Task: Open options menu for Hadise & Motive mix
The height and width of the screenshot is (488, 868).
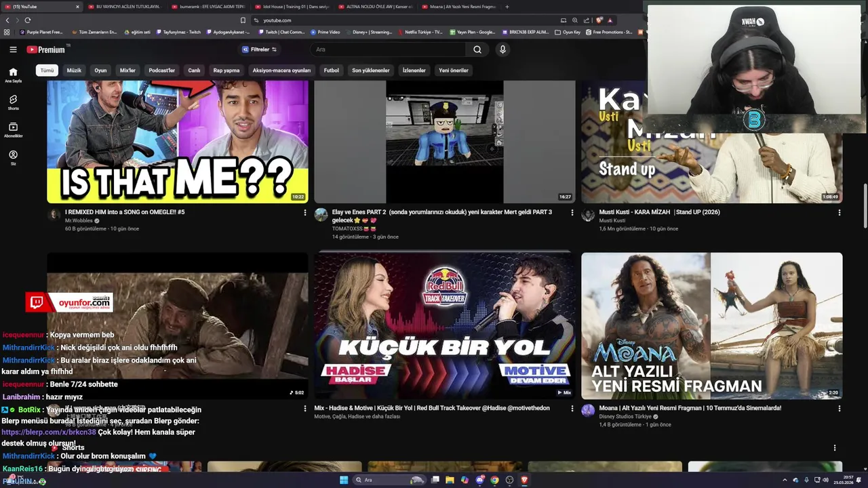Action: (572, 409)
